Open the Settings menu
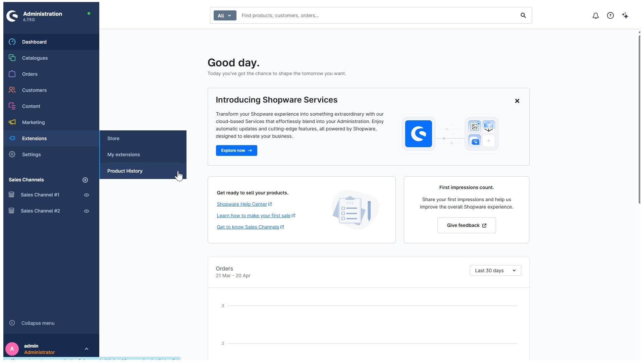Screen dimensions: 644x362 pos(51,155)
